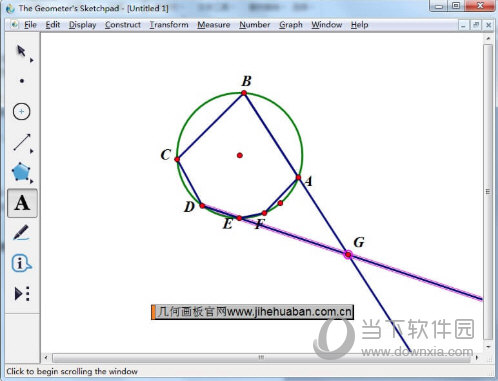
Task: Click the vertical scrollbar down arrow
Action: click(x=488, y=347)
